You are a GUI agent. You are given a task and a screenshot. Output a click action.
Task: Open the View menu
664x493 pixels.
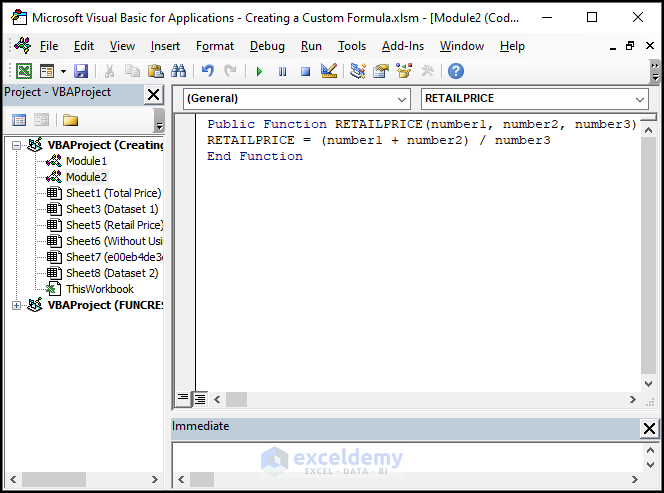pos(122,46)
